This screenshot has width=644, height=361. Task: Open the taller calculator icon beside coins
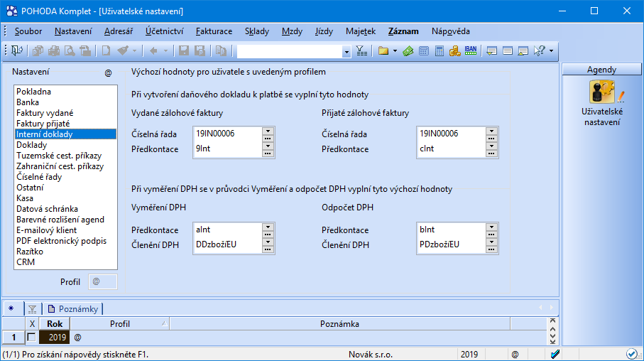439,51
